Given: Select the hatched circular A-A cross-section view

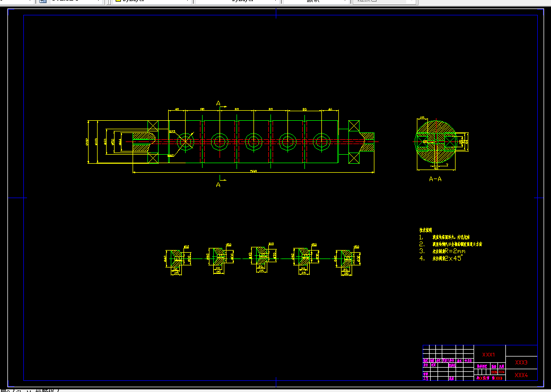Looking at the screenshot, I should tap(436, 142).
